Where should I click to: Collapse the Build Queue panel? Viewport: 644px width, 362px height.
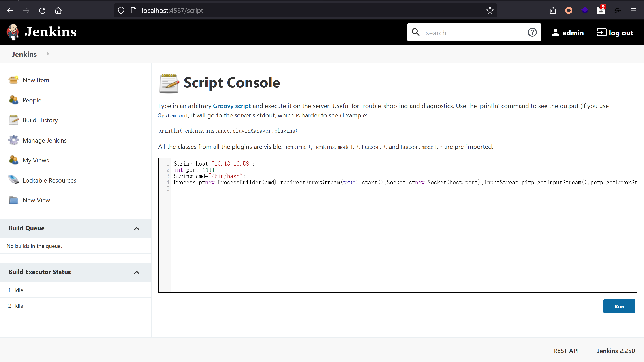pyautogui.click(x=137, y=228)
